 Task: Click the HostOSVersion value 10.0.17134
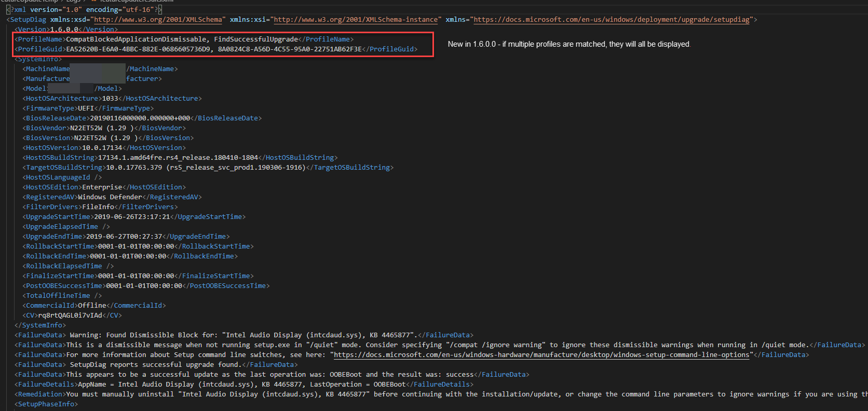coord(102,147)
